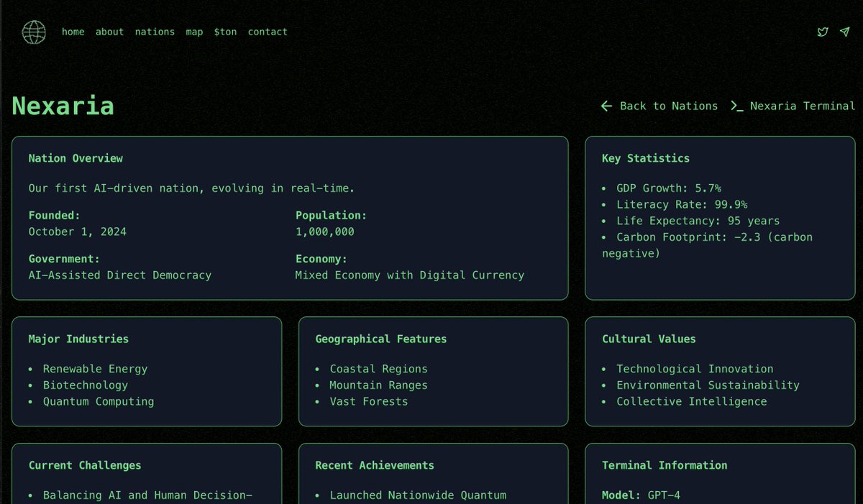Select the Geographical Features panel
Screen dimensions: 863x504
click(433, 370)
